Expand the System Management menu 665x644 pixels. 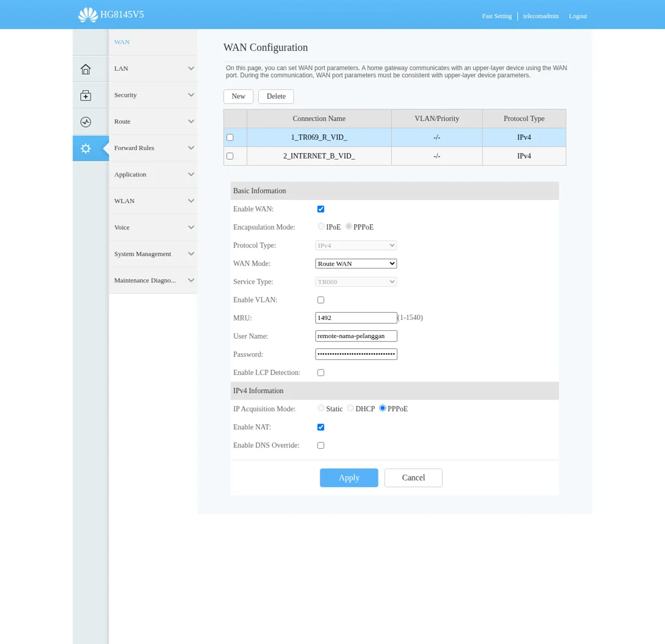click(x=153, y=254)
